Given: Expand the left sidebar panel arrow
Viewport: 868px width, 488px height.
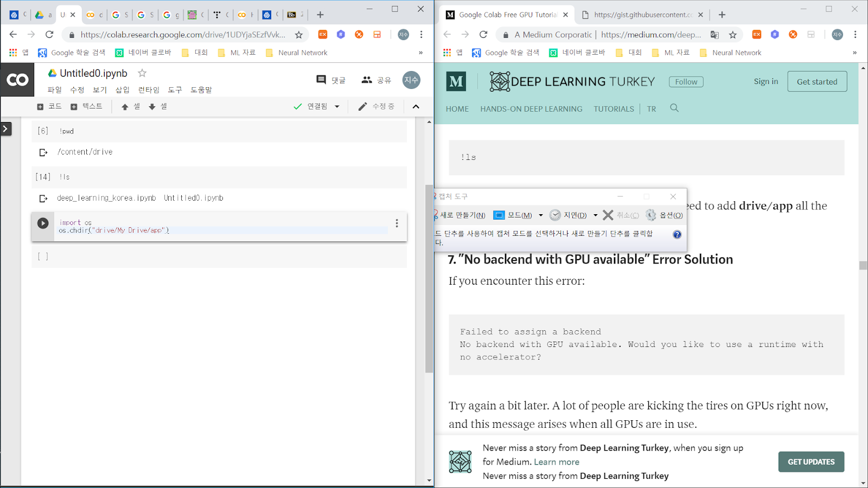Looking at the screenshot, I should click(5, 129).
